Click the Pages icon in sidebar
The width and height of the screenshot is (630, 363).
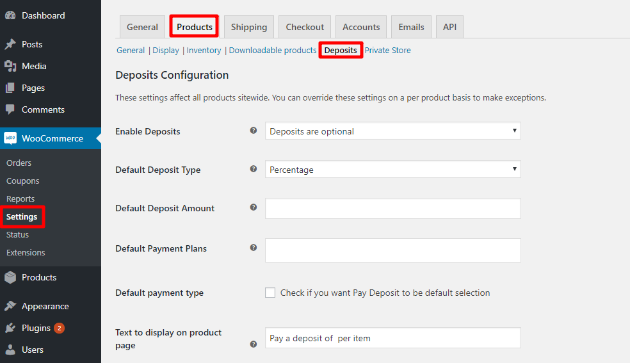click(10, 88)
